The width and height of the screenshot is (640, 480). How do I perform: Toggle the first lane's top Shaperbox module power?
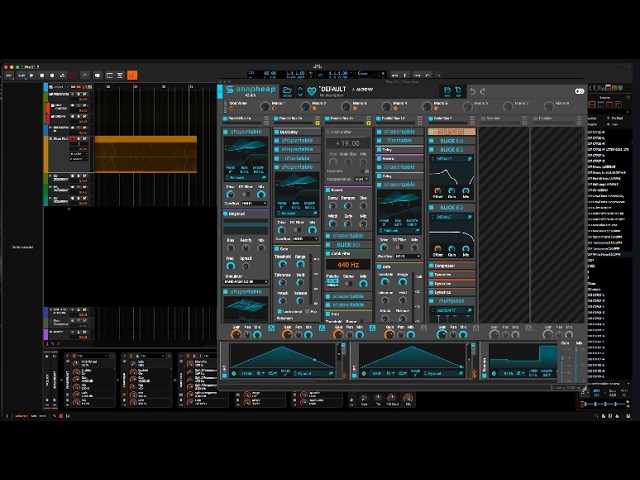pyautogui.click(x=225, y=132)
